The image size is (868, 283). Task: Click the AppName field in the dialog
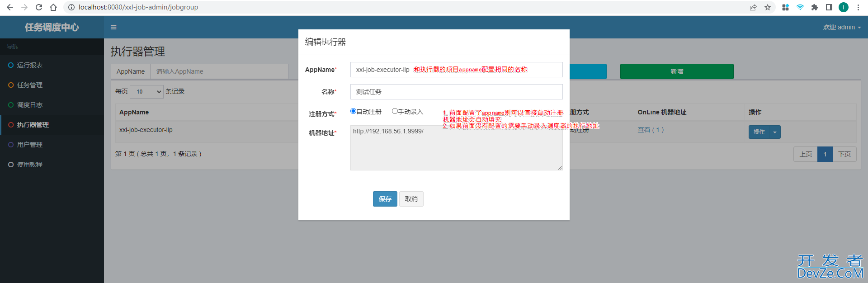(457, 70)
